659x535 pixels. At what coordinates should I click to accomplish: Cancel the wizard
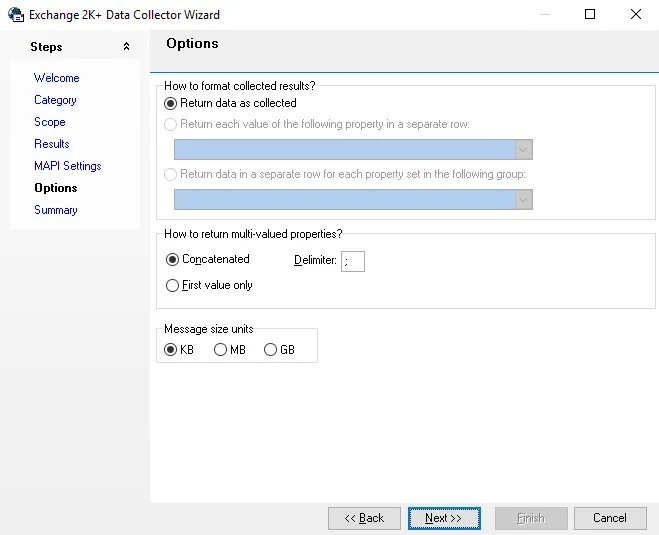point(610,518)
